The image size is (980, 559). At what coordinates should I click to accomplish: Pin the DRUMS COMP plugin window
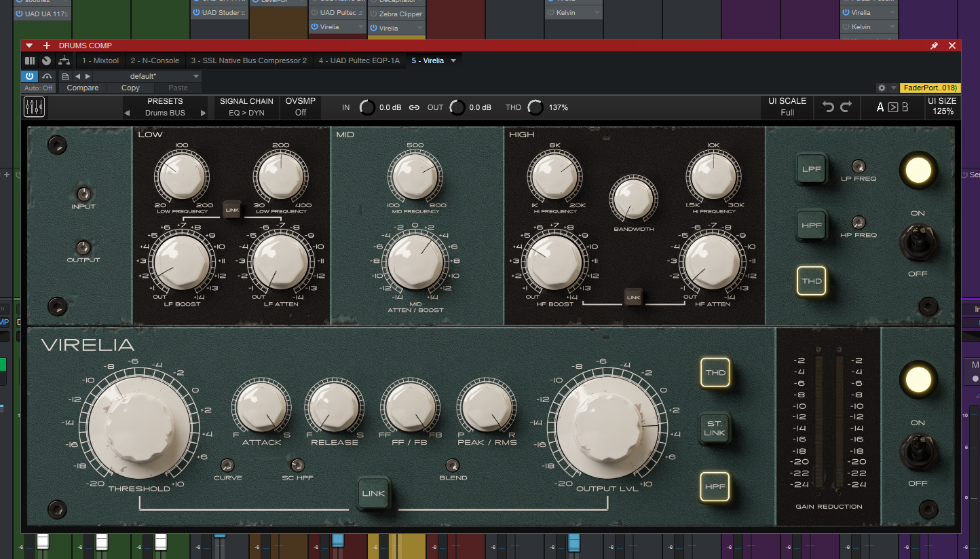(935, 46)
